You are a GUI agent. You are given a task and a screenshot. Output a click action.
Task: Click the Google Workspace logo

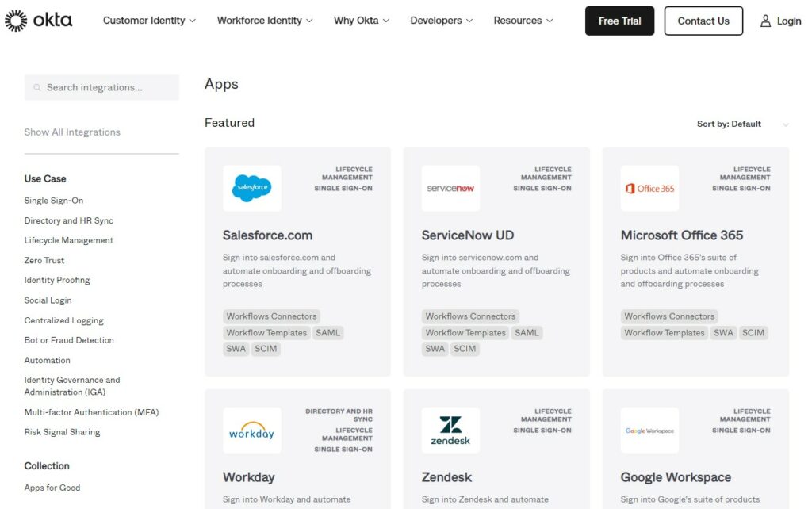point(649,430)
